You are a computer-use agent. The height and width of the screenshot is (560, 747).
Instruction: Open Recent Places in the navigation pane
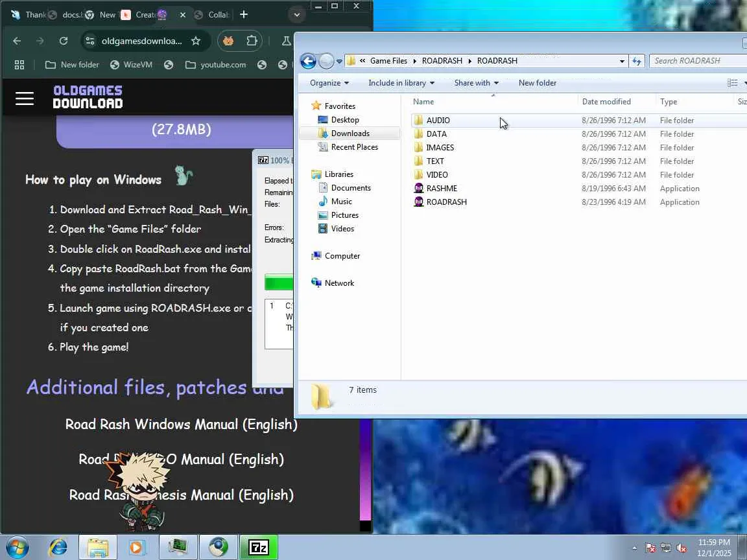[x=355, y=147]
